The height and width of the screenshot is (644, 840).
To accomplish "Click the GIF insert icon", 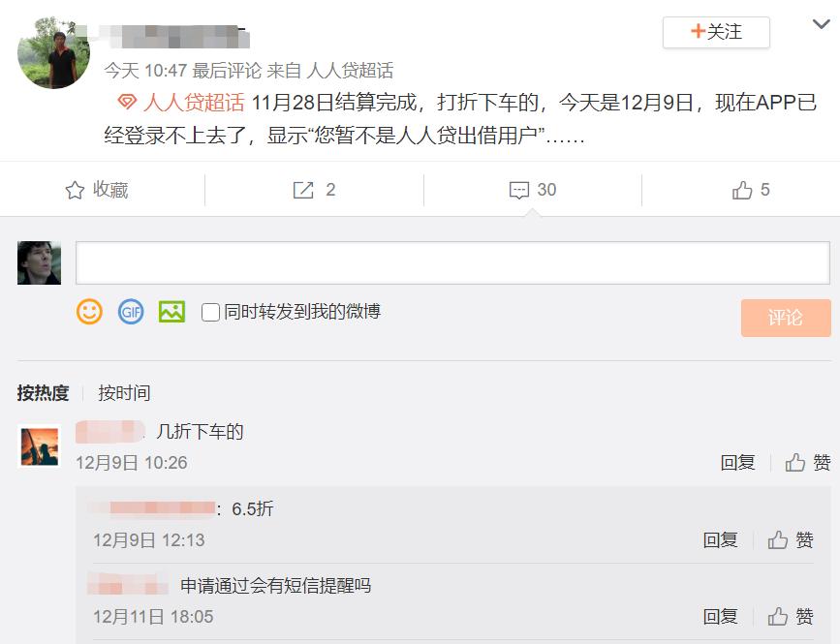I will click(130, 312).
